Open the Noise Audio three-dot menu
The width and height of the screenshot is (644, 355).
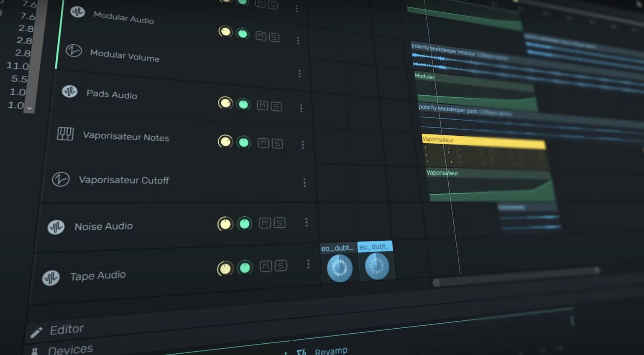point(306,222)
